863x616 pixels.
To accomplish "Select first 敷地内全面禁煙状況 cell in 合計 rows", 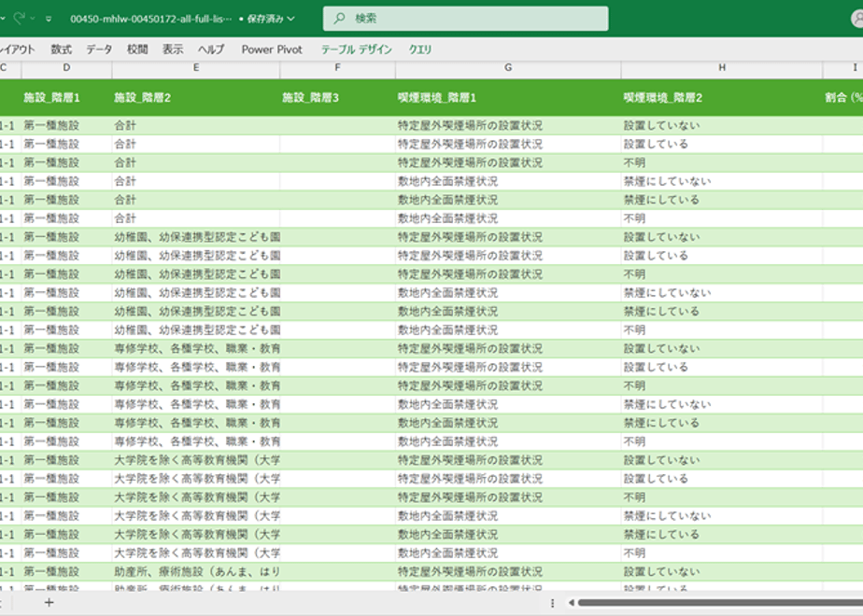I will (x=508, y=181).
